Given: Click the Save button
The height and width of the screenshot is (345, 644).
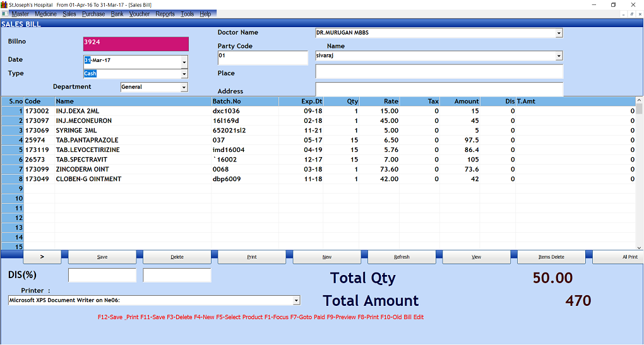Looking at the screenshot, I should click(x=102, y=257).
